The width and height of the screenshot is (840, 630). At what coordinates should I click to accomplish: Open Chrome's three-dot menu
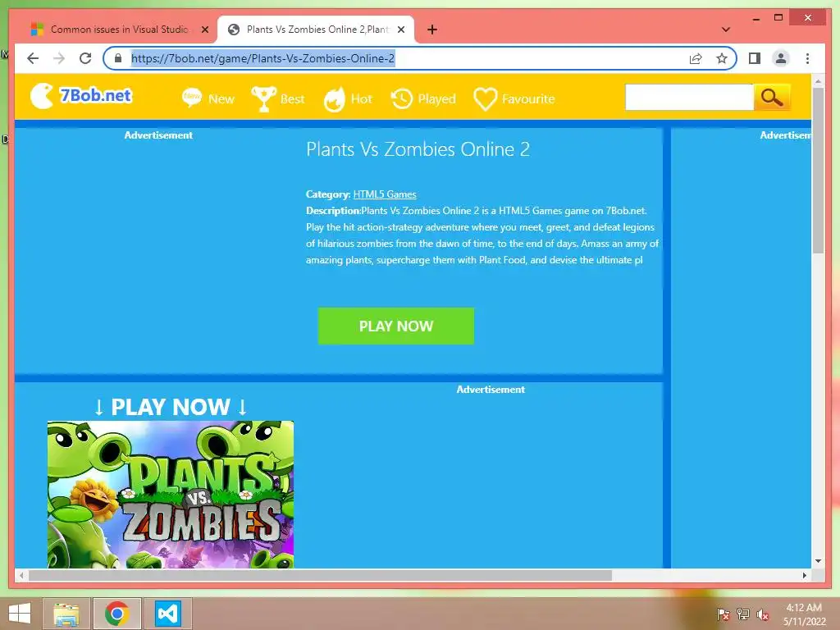807,58
